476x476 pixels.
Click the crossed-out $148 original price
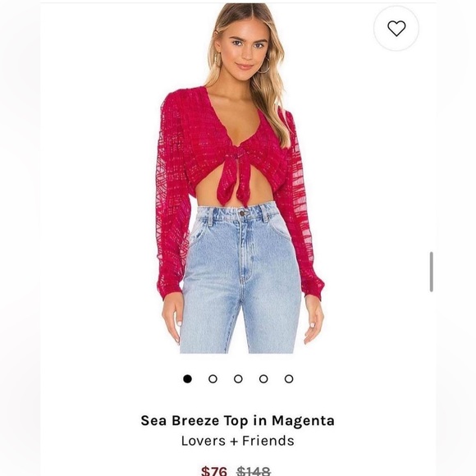(x=254, y=471)
